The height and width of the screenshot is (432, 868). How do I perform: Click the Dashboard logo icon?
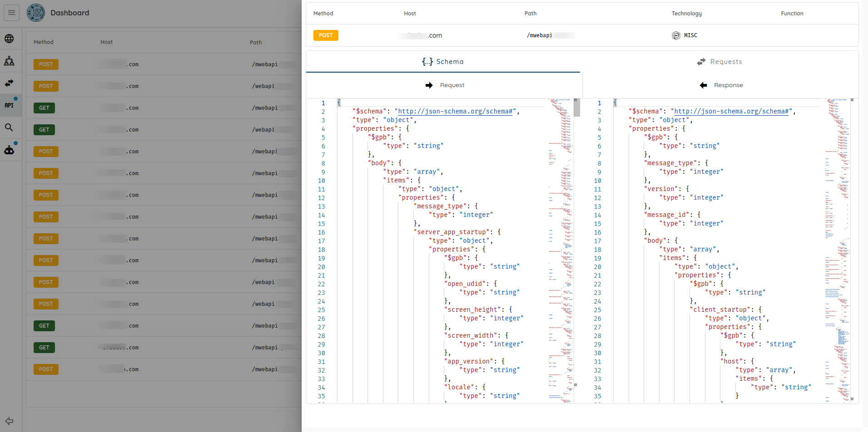pos(36,13)
